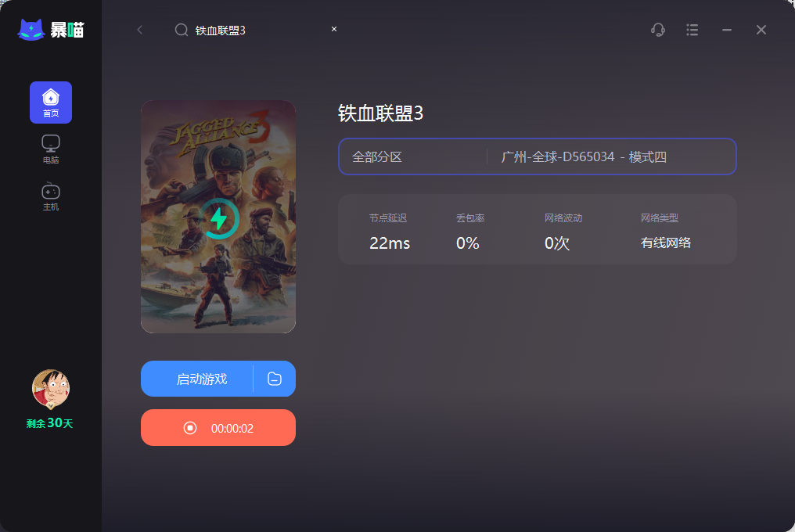Click the 节点延迟 label

click(x=388, y=218)
